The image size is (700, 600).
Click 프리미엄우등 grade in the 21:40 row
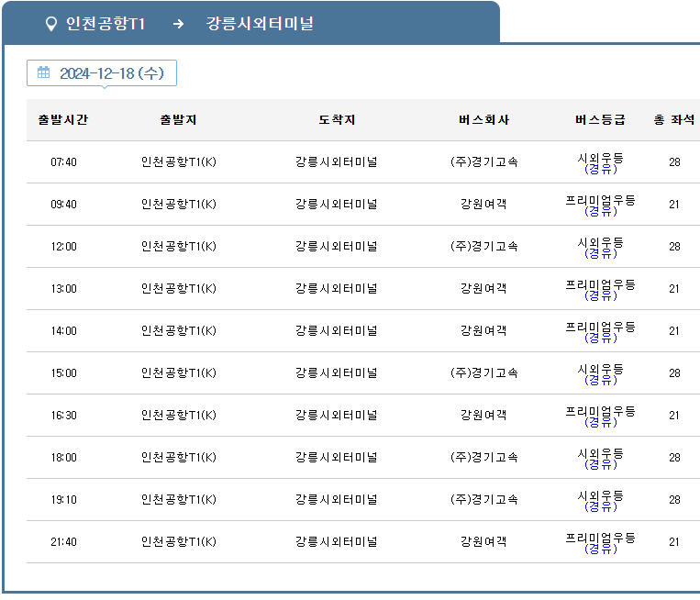tap(600, 538)
